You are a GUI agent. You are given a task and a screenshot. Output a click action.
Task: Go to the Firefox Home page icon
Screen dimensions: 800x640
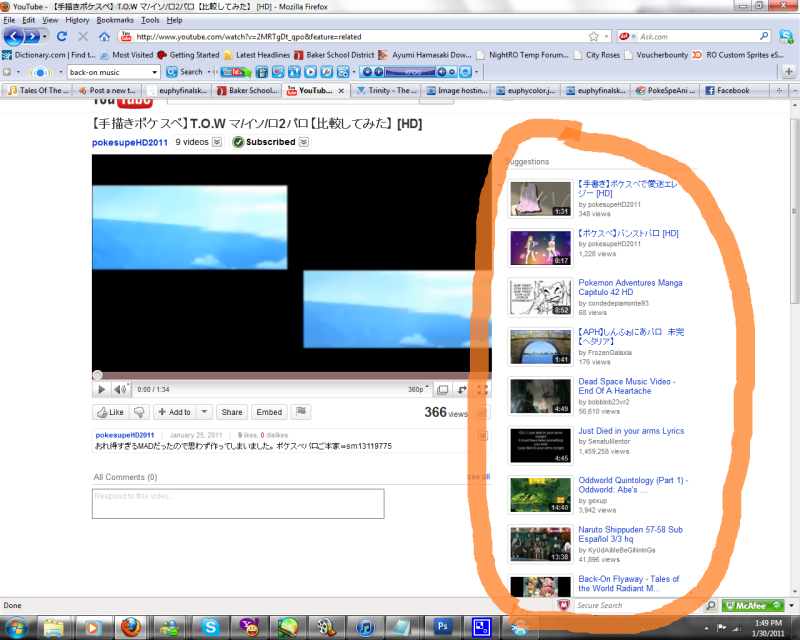tap(104, 36)
